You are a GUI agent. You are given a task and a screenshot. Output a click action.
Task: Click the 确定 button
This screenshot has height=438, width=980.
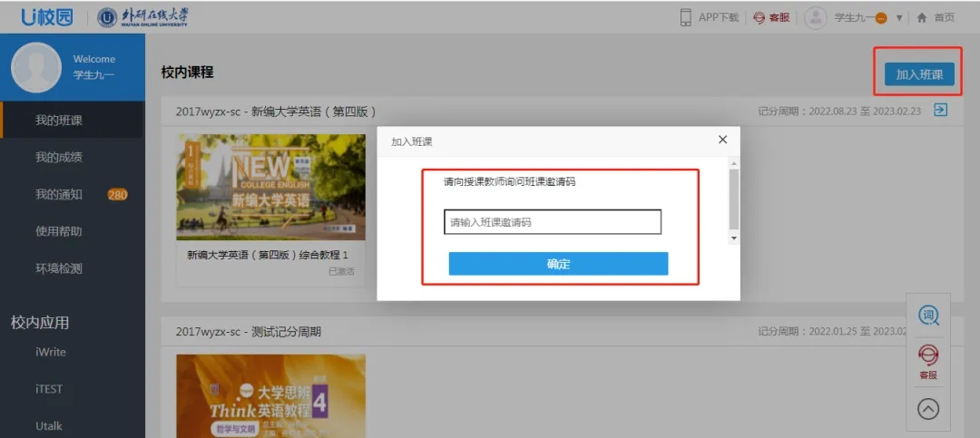coord(558,264)
